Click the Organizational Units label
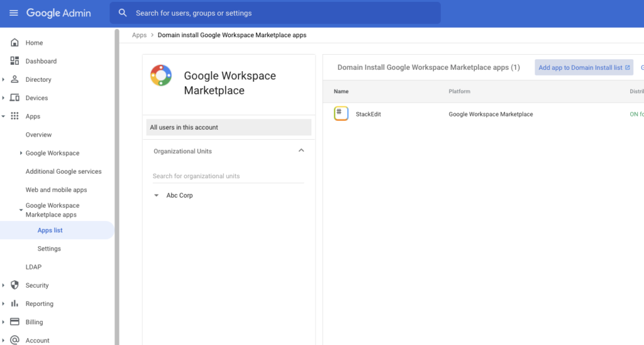Image resolution: width=644 pixels, height=345 pixels. 183,151
